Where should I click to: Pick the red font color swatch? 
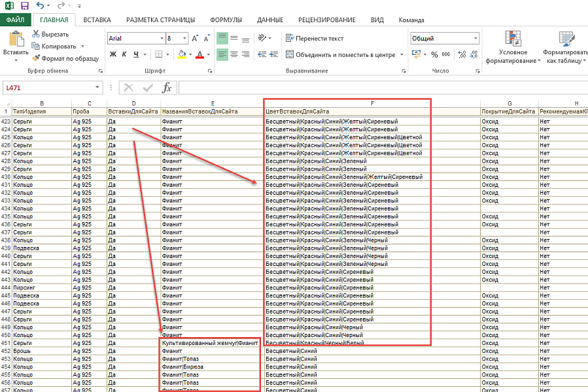coord(198,57)
